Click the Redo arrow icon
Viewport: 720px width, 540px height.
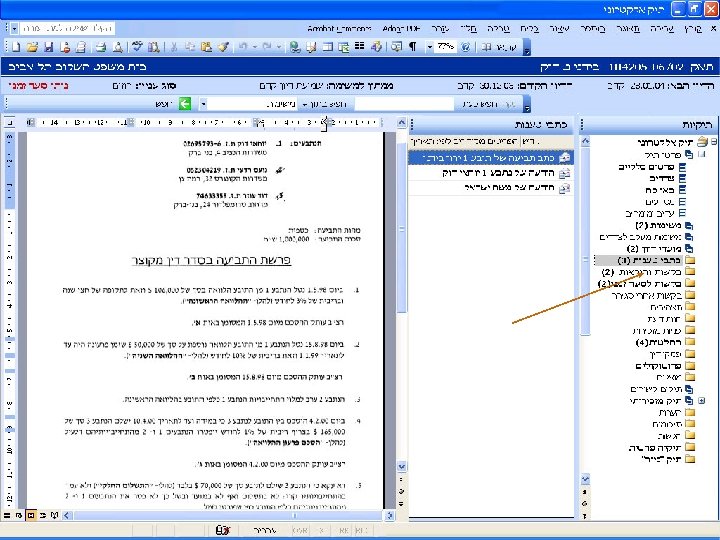tap(267, 47)
